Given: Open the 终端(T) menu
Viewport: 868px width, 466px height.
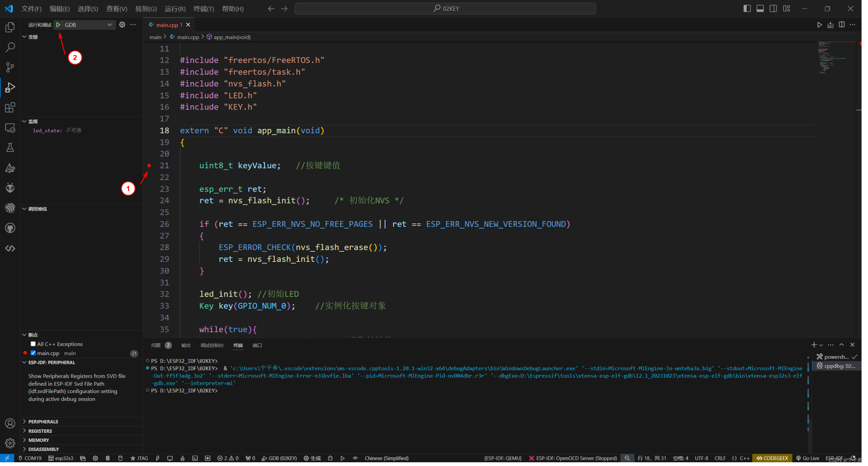Looking at the screenshot, I should tap(204, 9).
